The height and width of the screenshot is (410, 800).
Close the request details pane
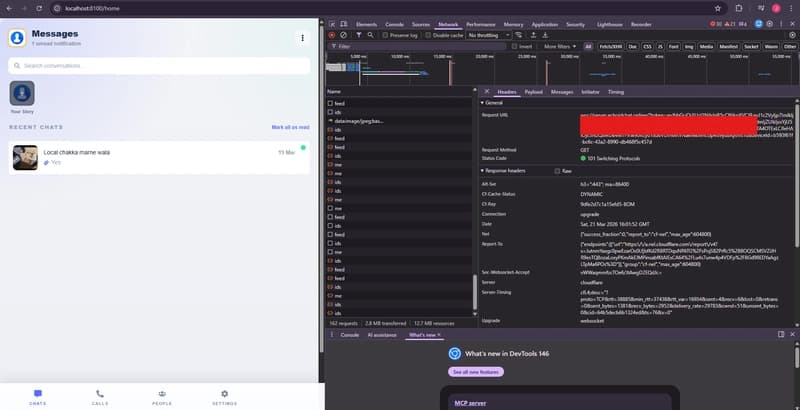pos(485,91)
